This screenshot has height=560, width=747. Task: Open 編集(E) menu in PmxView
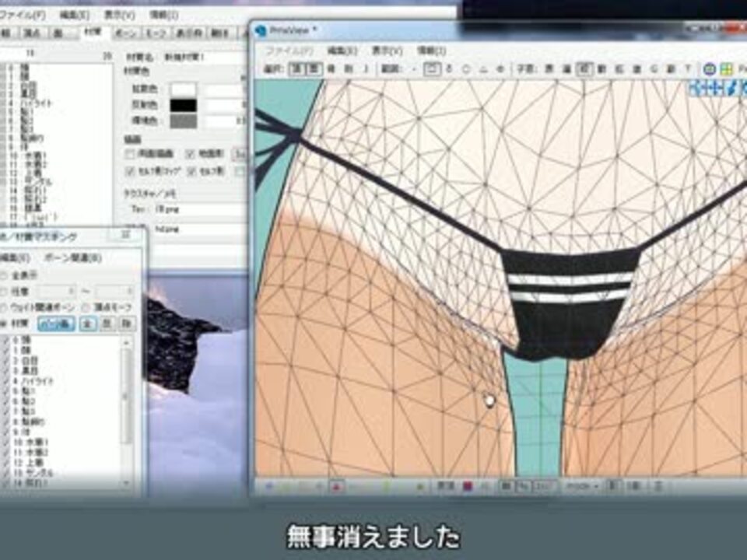tap(342, 51)
